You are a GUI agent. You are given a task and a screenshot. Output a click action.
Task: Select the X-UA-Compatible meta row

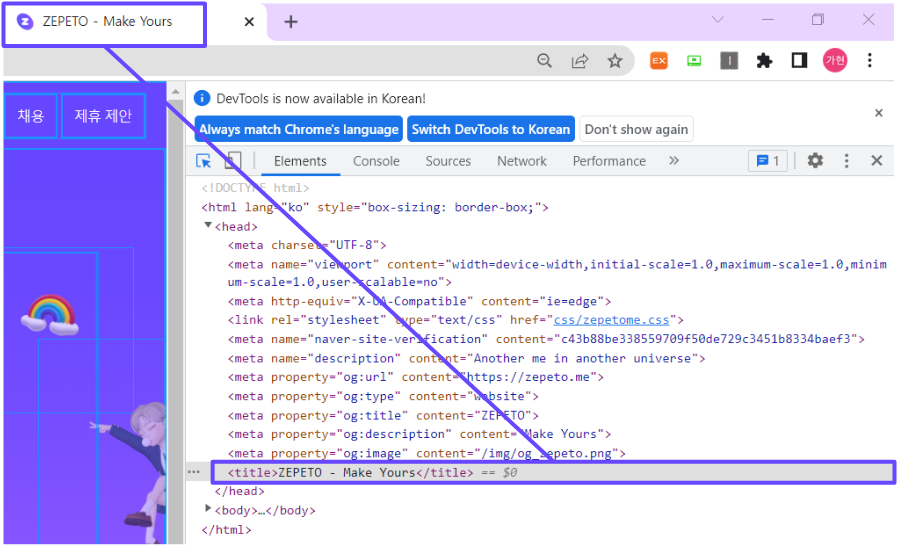click(x=419, y=301)
